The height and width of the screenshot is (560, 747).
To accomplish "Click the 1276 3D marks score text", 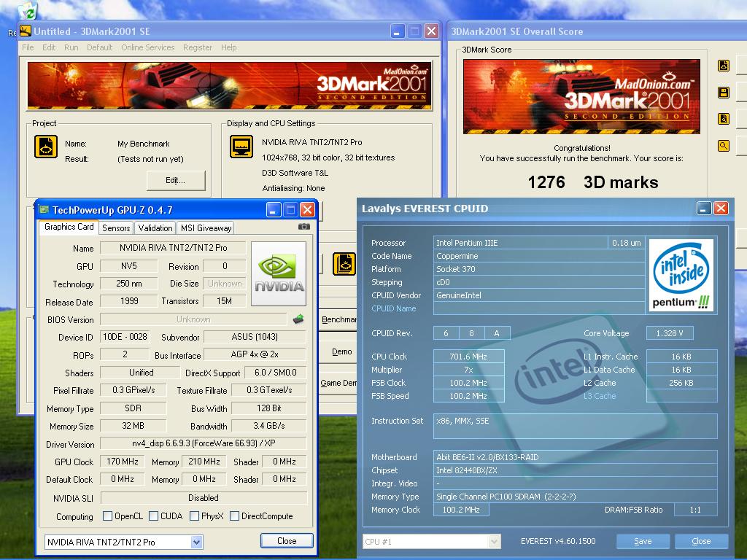I will coord(593,182).
